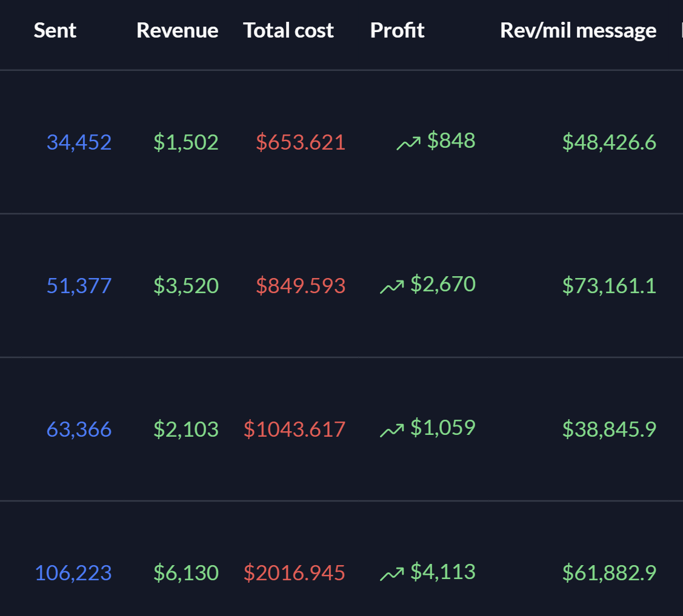The width and height of the screenshot is (683, 616).
Task: Click the rev/mil value $38,845.9
Action: pos(610,429)
